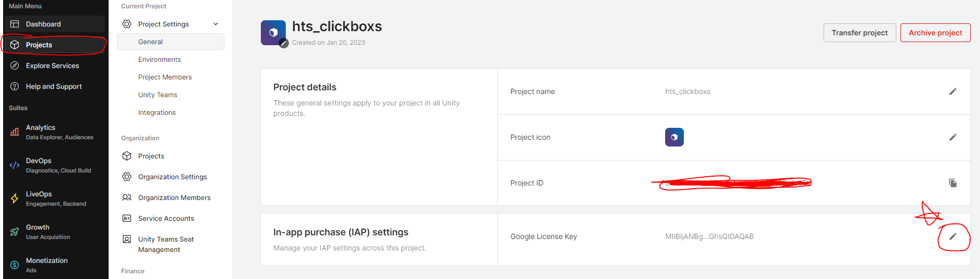Screen dimensions: 980x279
Task: Collapse the Project Settings chevron
Action: [x=216, y=24]
